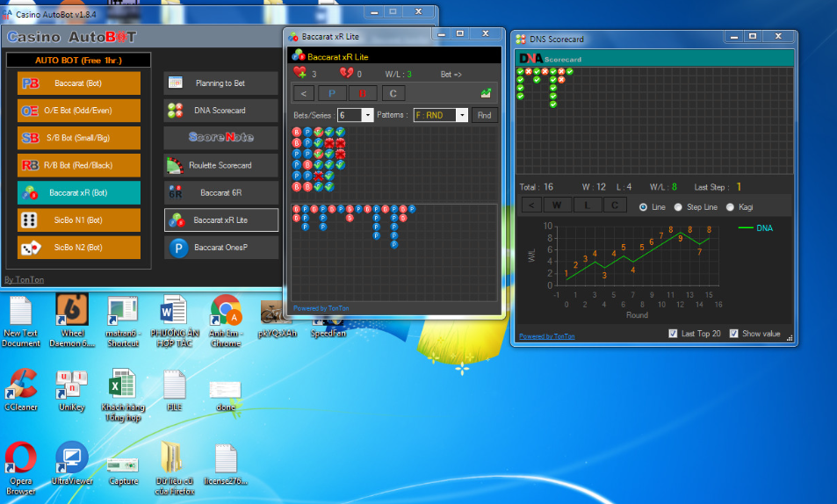Click the Rnd button
Screen dimensions: 837x504
pos(485,115)
